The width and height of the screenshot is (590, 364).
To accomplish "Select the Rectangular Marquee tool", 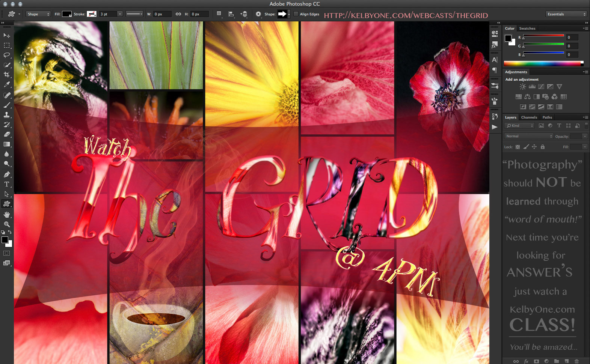I will 7,45.
